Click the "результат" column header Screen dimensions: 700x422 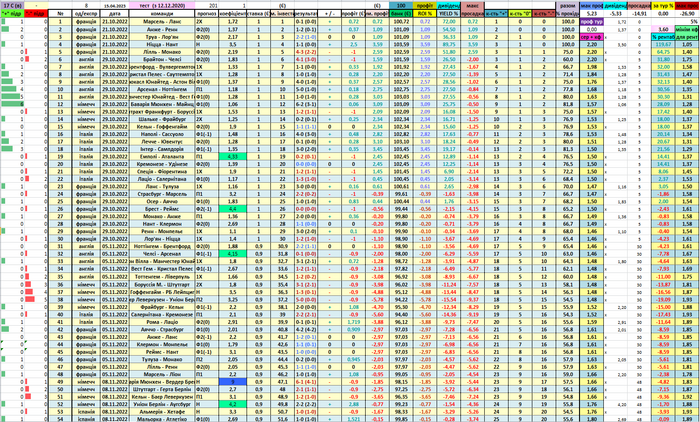[306, 14]
